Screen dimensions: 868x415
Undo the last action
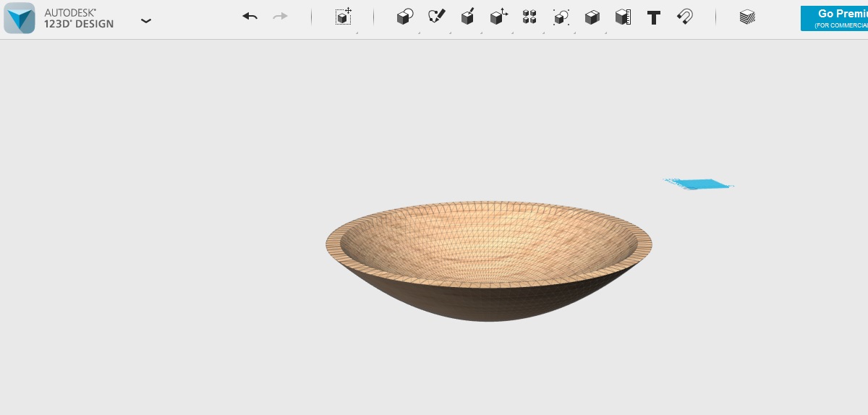tap(250, 17)
